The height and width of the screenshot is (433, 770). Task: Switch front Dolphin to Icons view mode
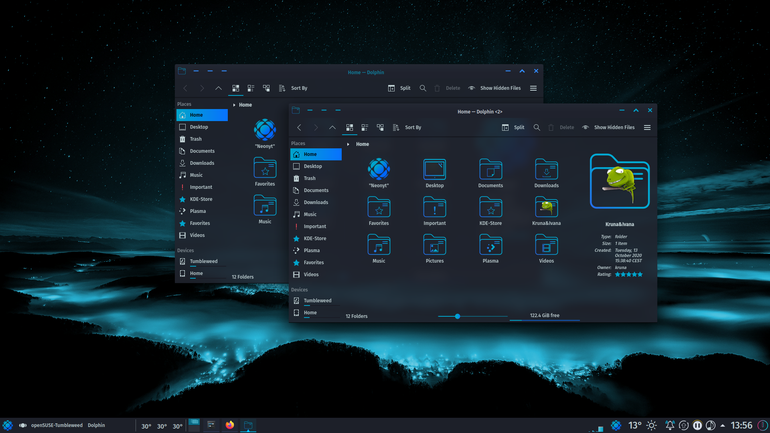349,128
